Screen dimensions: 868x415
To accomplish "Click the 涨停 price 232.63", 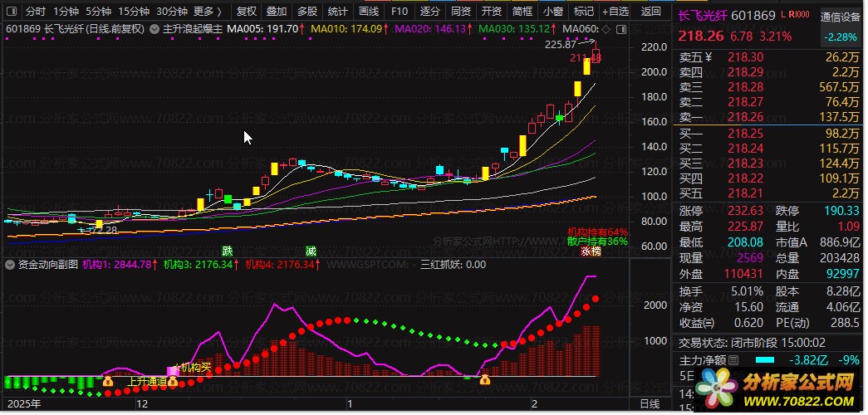I will coord(744,211).
